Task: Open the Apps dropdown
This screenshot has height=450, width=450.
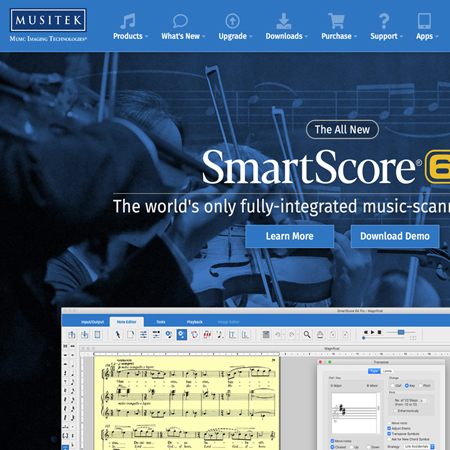Action: click(x=427, y=27)
